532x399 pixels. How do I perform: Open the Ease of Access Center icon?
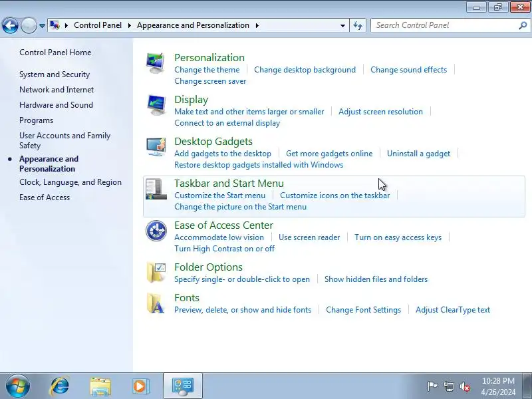click(156, 231)
